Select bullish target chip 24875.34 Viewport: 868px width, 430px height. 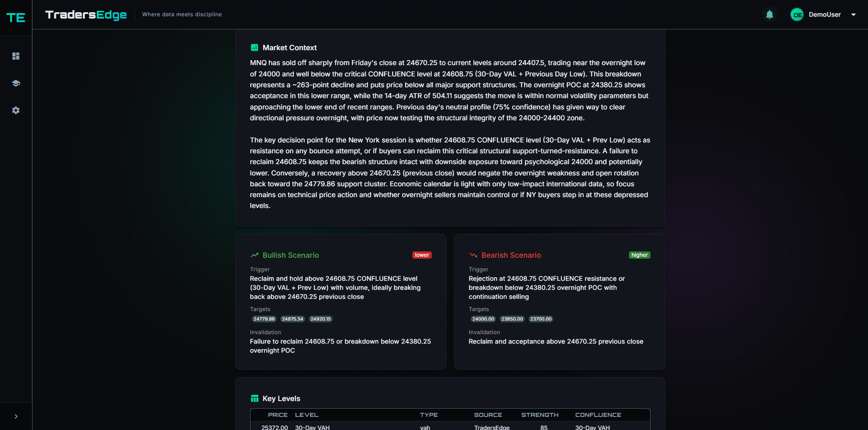292,319
